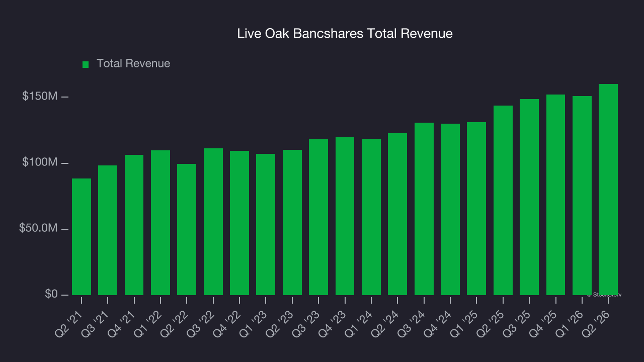Select the Q1 '23 revenue bar
The height and width of the screenshot is (362, 644).
click(266, 224)
